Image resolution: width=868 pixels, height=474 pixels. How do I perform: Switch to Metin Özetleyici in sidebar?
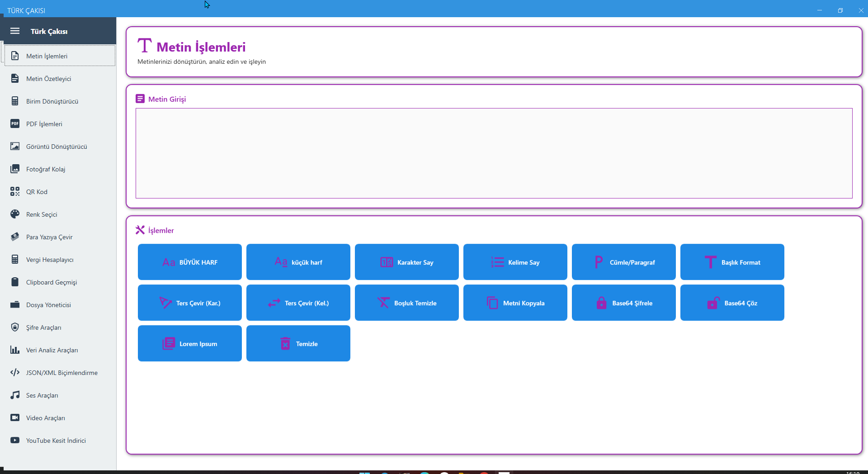[x=48, y=79]
